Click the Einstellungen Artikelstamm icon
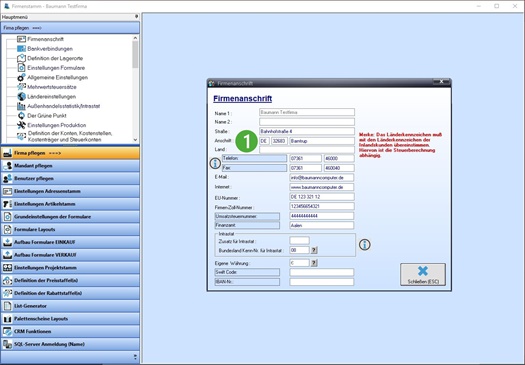Viewport: 525px width, 365px height. [x=7, y=204]
